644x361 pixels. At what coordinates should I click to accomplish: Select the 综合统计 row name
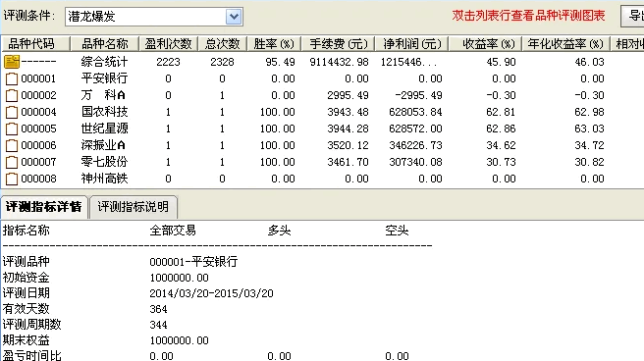tap(104, 62)
